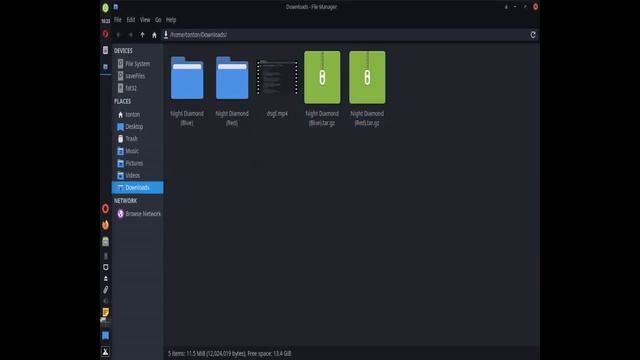Viewport: 640px width, 360px height.
Task: Click the File Manager icon in the title bar
Action: [116, 7]
